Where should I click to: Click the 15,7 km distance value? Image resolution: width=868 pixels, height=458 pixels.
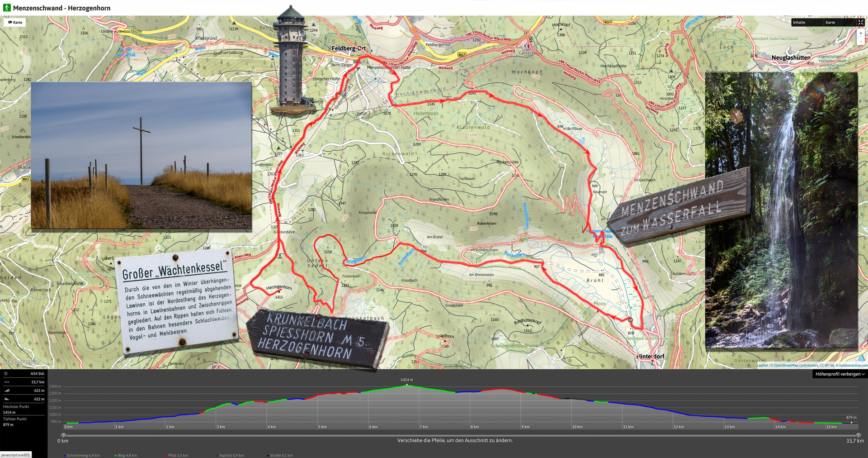click(x=38, y=382)
